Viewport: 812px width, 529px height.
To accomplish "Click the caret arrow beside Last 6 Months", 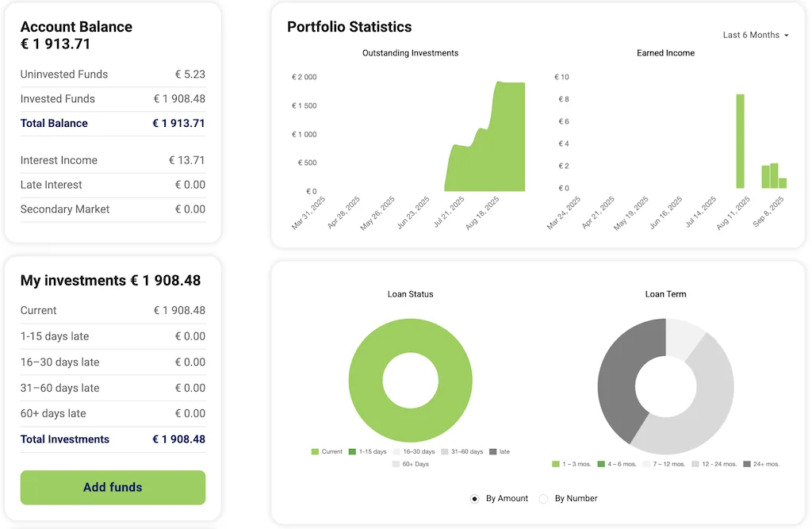I will coord(787,36).
